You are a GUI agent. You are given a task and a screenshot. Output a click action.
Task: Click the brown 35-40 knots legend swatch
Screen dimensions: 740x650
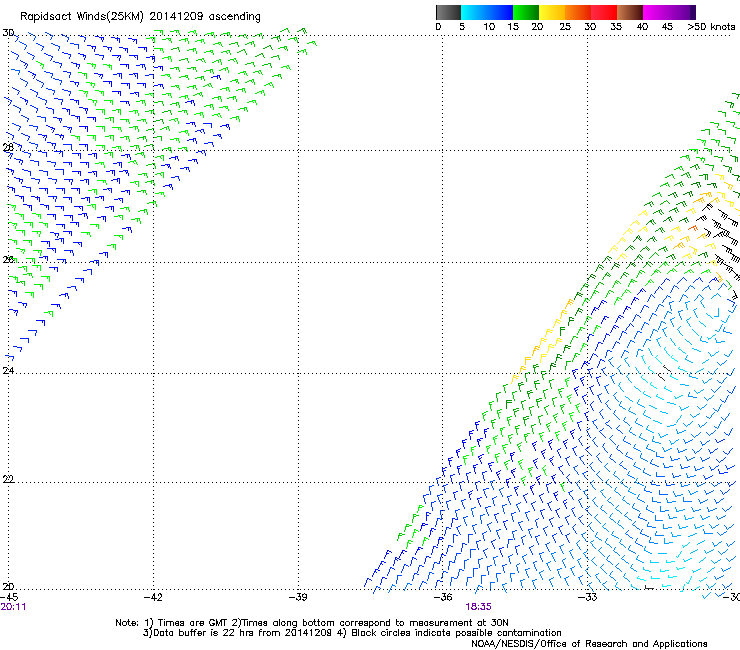(x=630, y=12)
